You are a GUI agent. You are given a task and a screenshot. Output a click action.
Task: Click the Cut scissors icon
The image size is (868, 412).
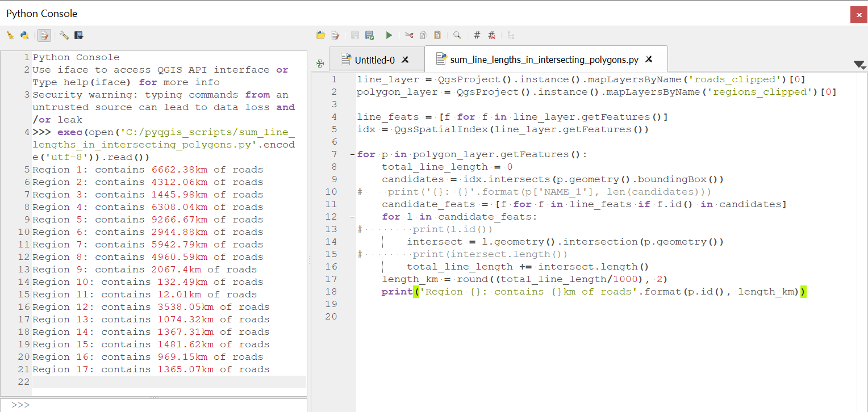[x=409, y=35]
